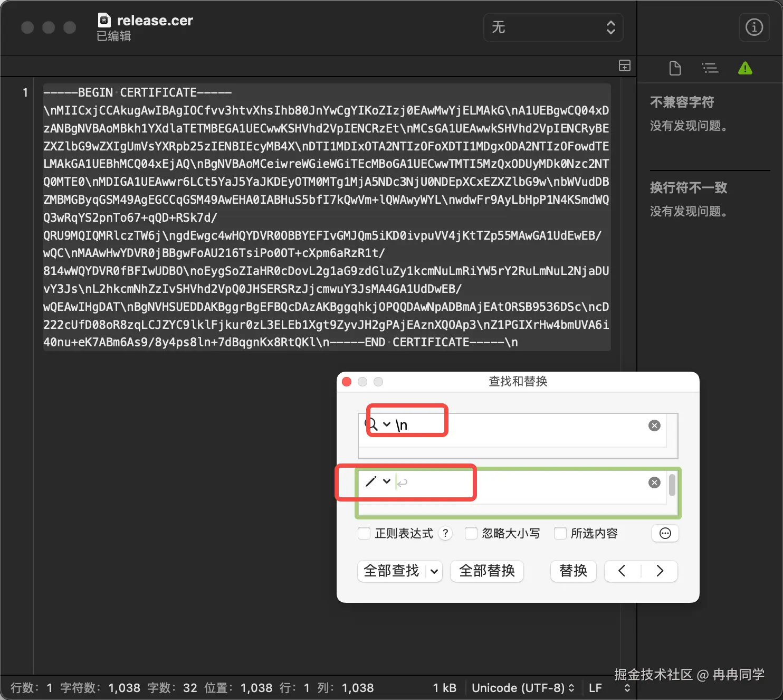Open the regular expression help
Image resolution: width=783 pixels, height=700 pixels.
tap(445, 533)
